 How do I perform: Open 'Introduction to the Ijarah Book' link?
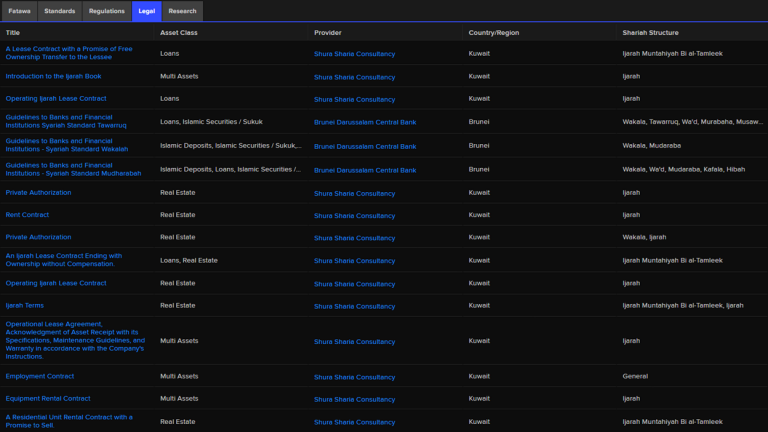[x=53, y=76]
